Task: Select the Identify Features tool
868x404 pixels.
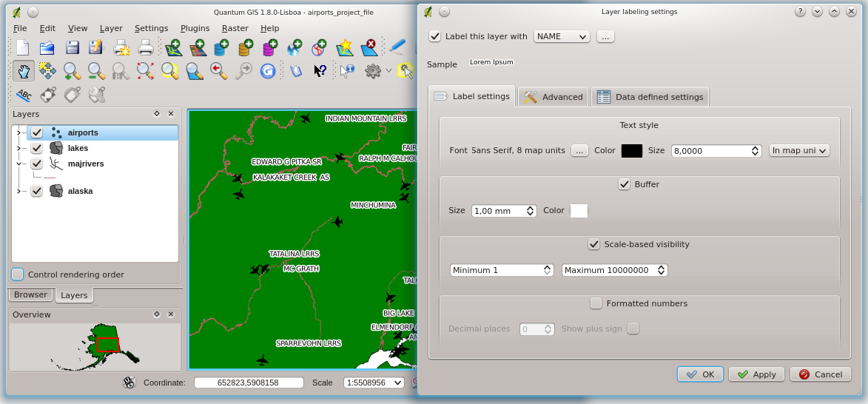Action: coord(346,71)
